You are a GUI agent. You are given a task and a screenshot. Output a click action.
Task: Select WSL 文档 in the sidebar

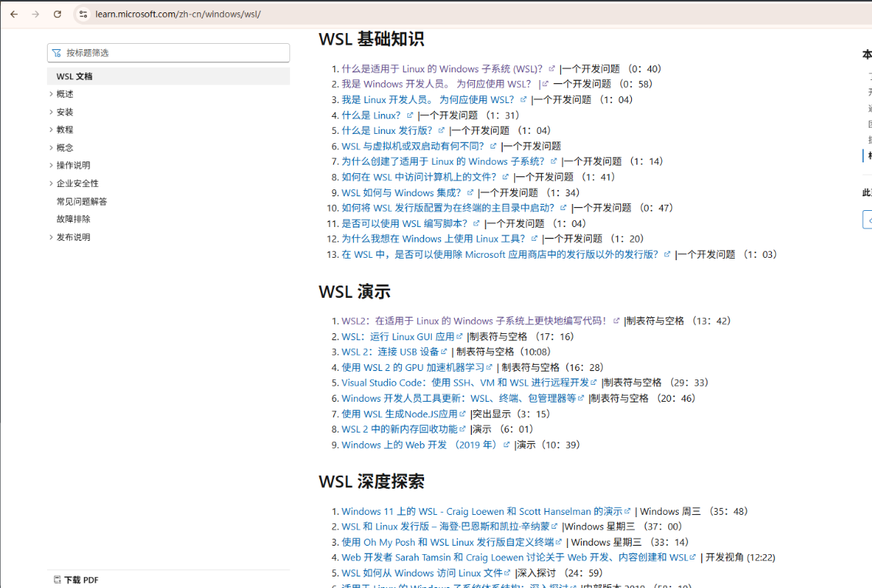[169, 76]
